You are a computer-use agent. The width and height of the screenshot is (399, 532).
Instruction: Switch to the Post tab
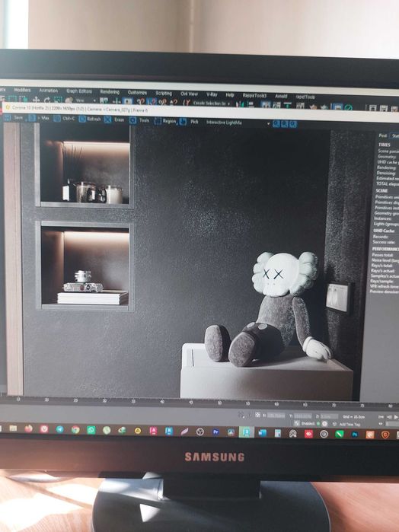tap(383, 135)
